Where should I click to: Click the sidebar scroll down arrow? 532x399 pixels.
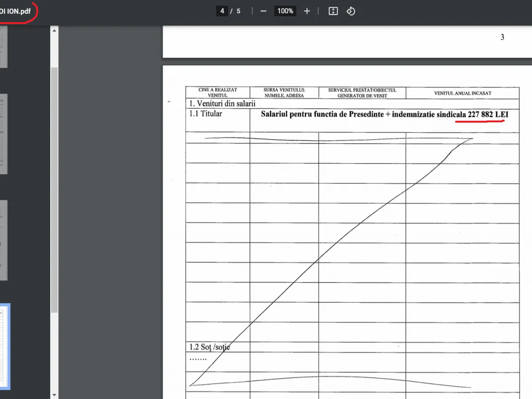click(x=55, y=394)
